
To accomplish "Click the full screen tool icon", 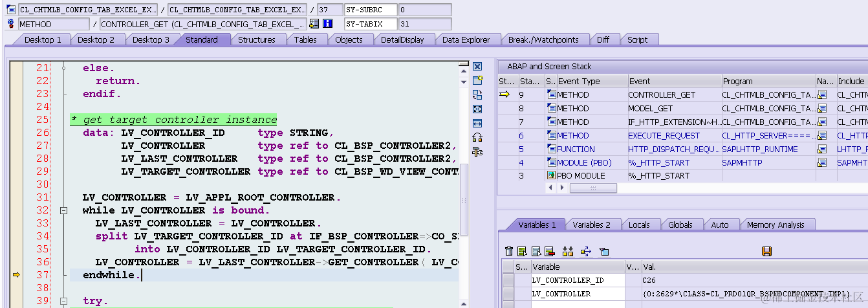I will coord(477,109).
